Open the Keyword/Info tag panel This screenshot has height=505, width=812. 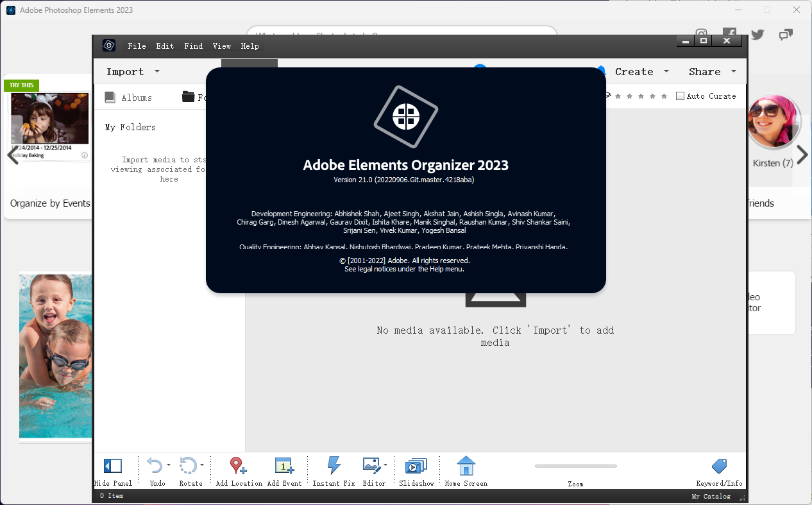(720, 466)
